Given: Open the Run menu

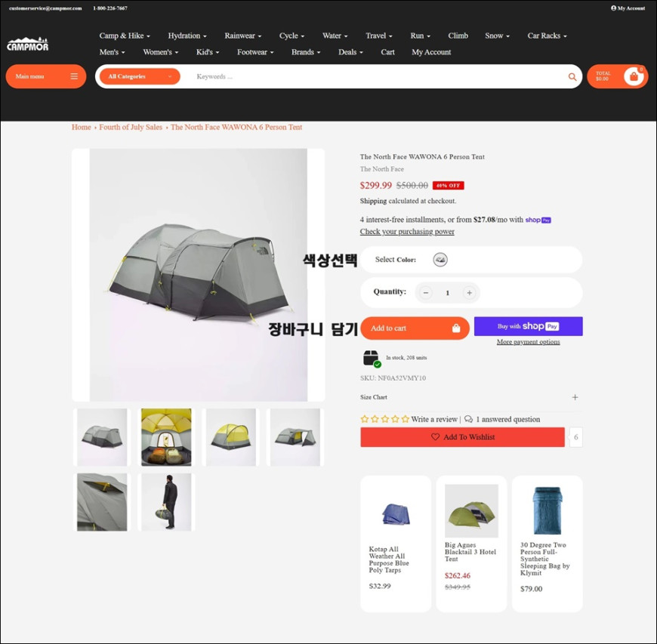Looking at the screenshot, I should pos(421,35).
